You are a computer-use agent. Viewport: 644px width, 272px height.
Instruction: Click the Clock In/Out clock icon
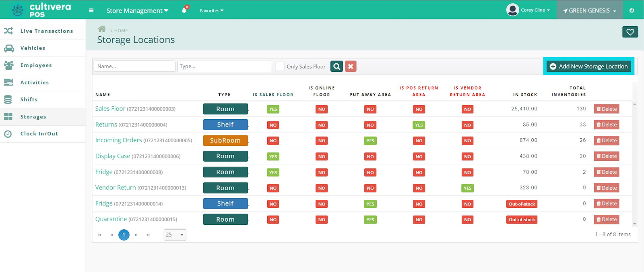click(x=8, y=134)
